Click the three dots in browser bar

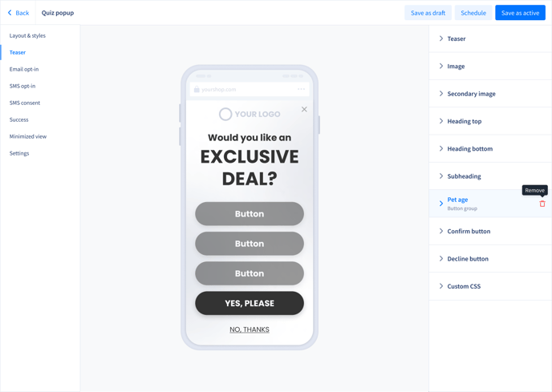(x=301, y=89)
